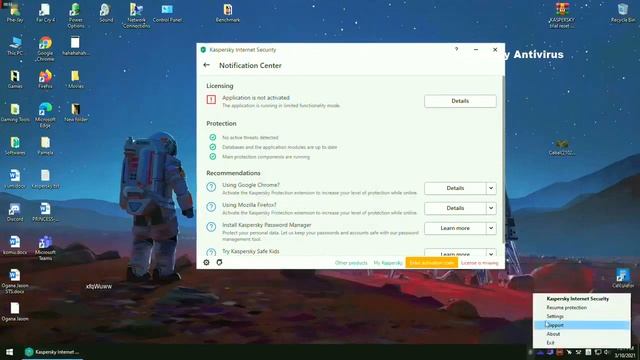Expand dropdown arrow next to Password Manager Learn more
This screenshot has height=360, width=640.
[491, 228]
